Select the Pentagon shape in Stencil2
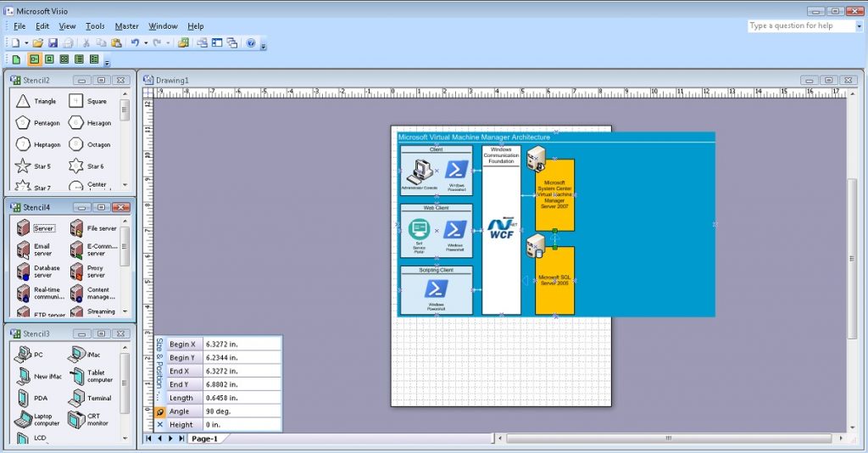Screen dimensions: 868x453 click(37, 123)
